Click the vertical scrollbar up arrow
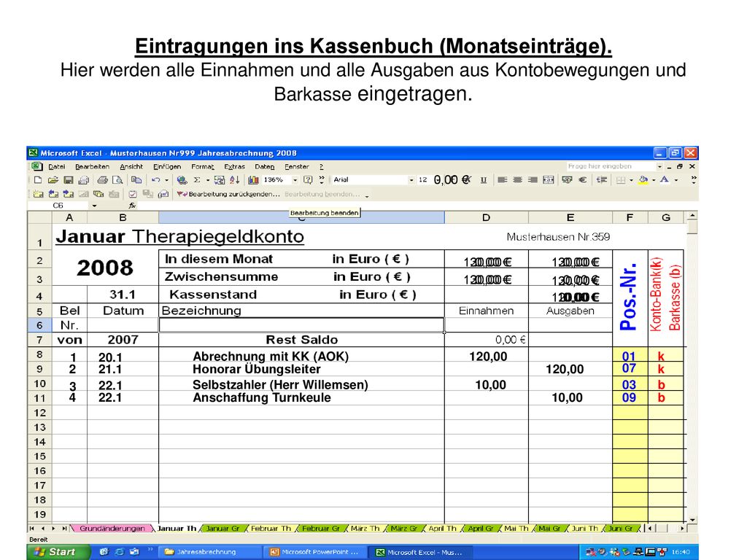Image resolution: width=747 pixels, height=560 pixels. pyautogui.click(x=692, y=216)
